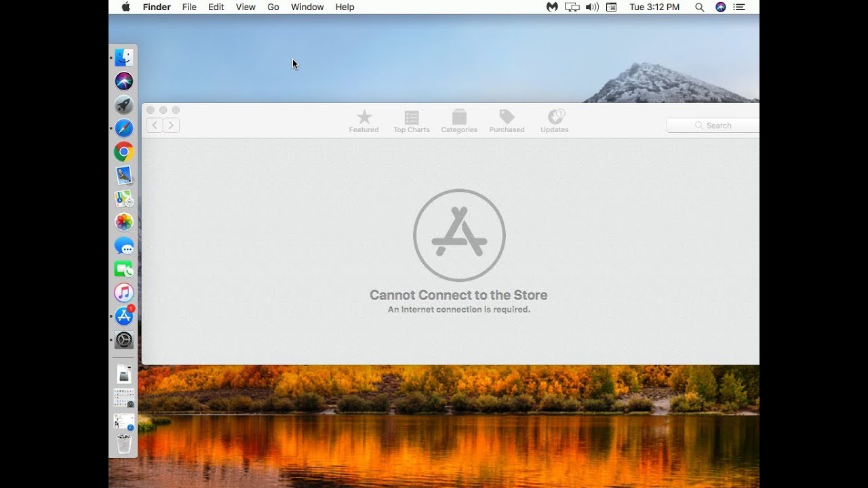Click the Search field in App Store

713,125
